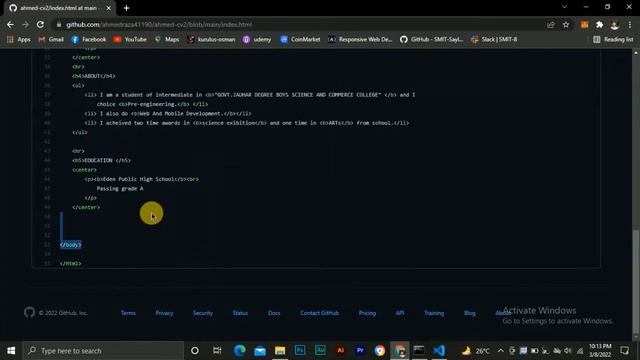This screenshot has height=360, width=640.
Task: Expand the tab search chevron
Action: click(564, 7)
